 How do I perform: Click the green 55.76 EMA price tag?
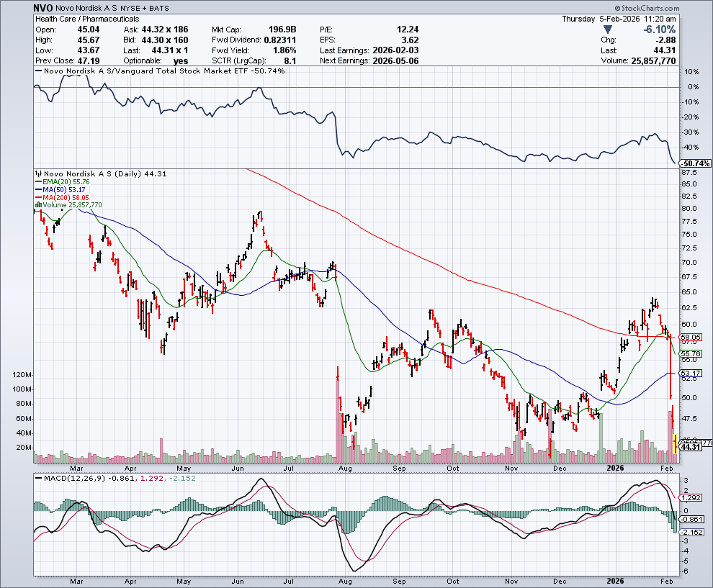point(690,354)
